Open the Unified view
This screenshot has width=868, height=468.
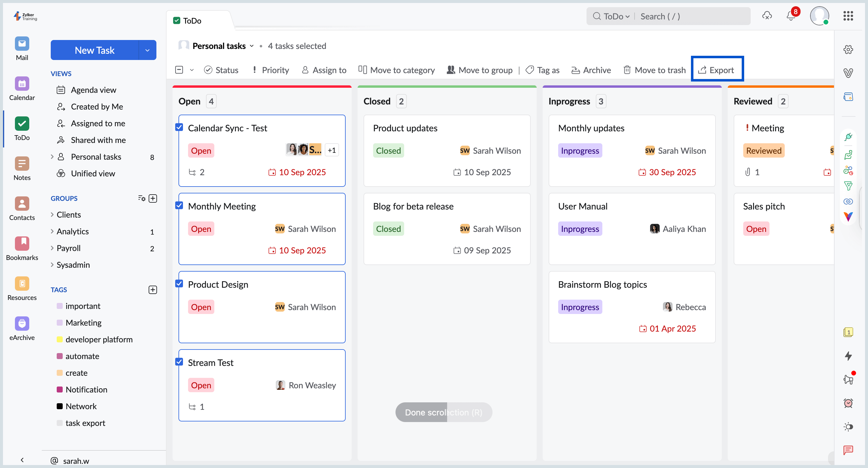[x=93, y=173]
